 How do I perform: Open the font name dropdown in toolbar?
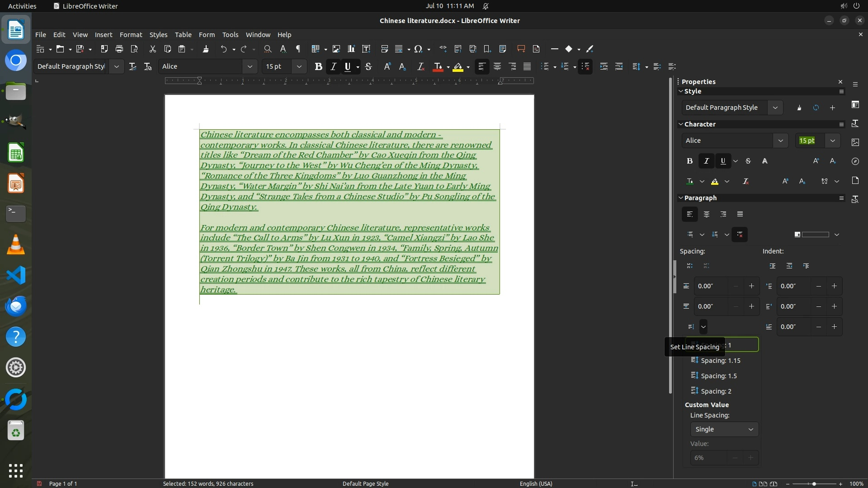[250, 66]
